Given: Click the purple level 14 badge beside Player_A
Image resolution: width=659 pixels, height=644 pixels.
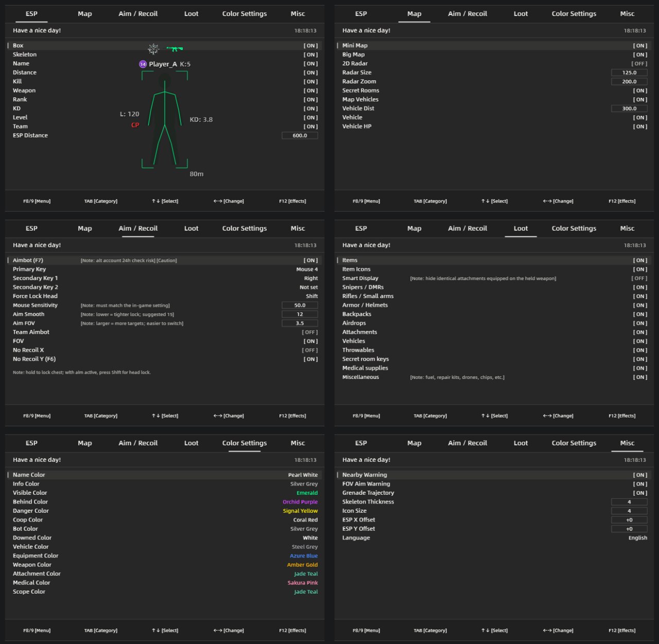Looking at the screenshot, I should [143, 64].
